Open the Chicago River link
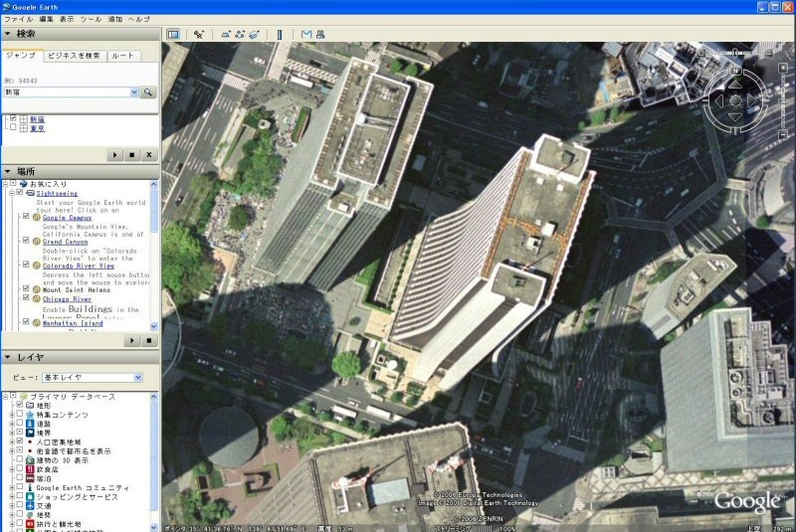The width and height of the screenshot is (796, 532). (67, 299)
